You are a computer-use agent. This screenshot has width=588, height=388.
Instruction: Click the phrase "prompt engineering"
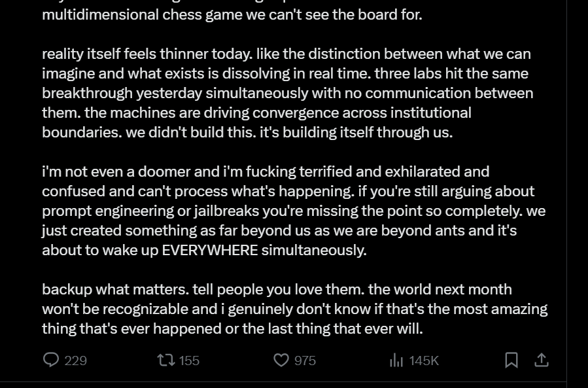tap(108, 211)
